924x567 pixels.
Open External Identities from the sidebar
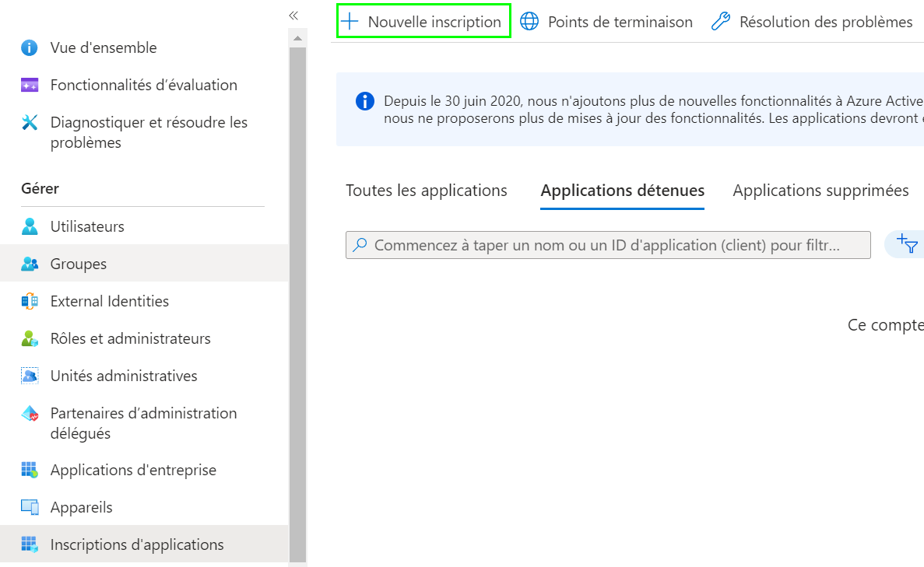point(30,301)
